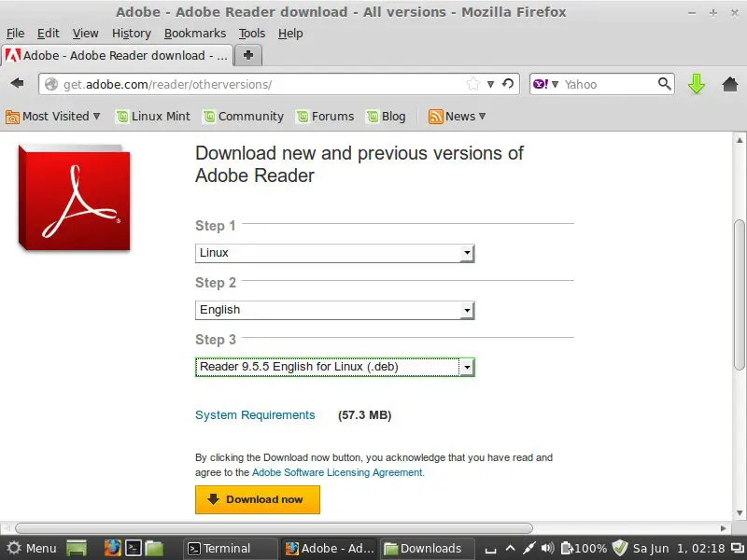Switch to the Terminal window in taskbar
The width and height of the screenshot is (747, 560).
231,549
